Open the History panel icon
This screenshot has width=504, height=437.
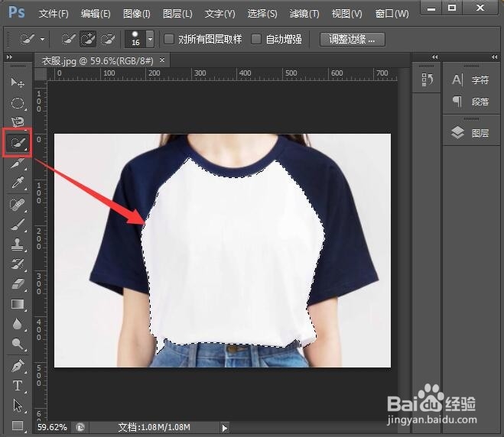point(427,79)
